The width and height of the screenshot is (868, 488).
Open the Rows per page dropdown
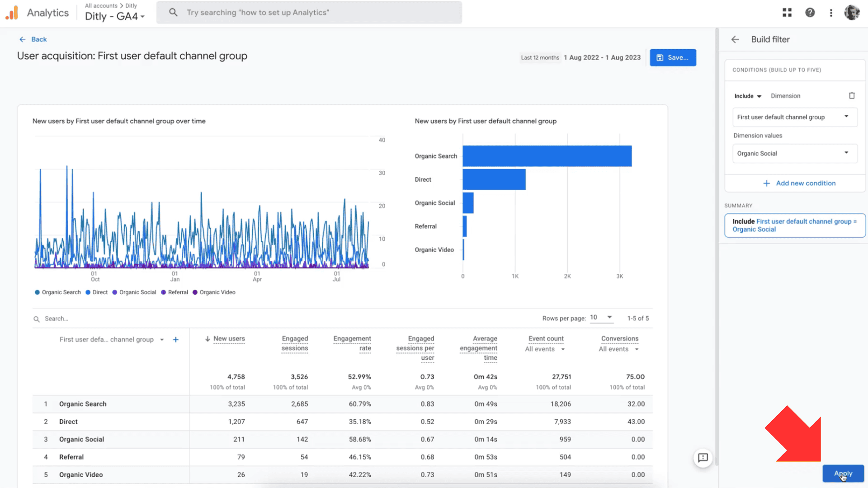pyautogui.click(x=601, y=318)
